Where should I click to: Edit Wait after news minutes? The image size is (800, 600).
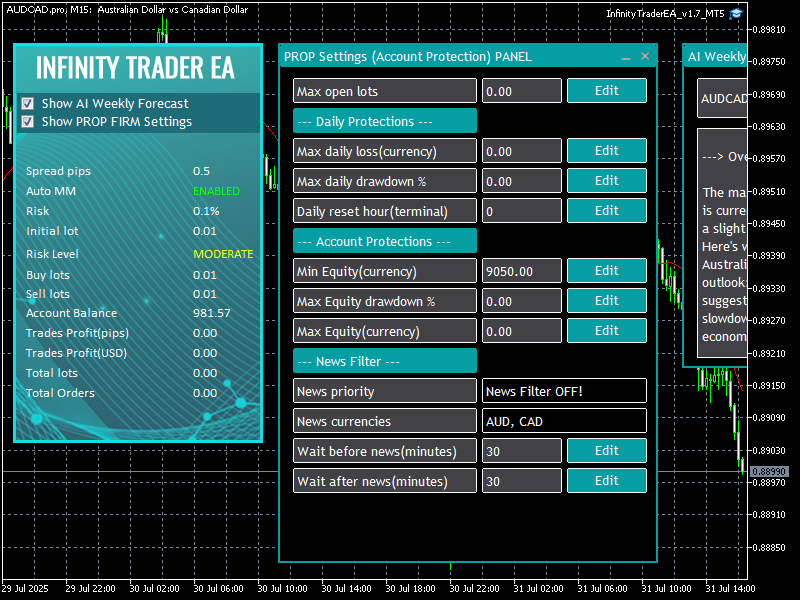606,481
